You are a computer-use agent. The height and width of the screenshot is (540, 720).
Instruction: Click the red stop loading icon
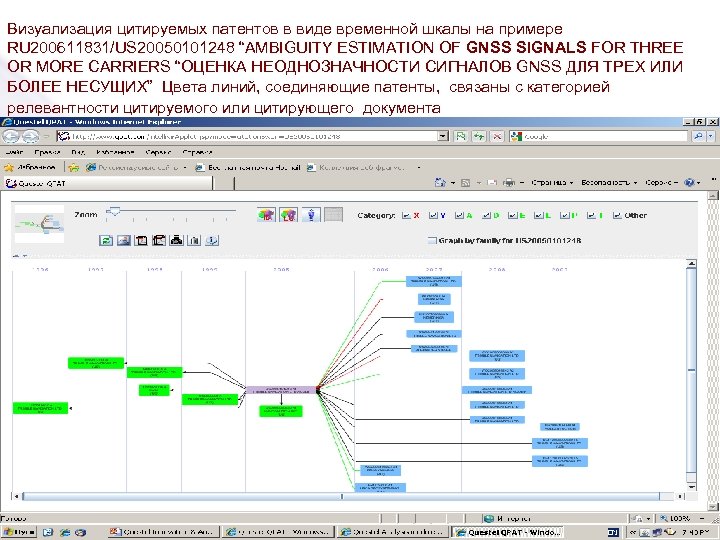click(x=497, y=136)
